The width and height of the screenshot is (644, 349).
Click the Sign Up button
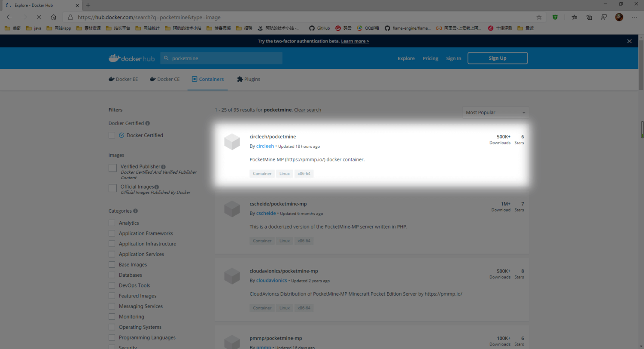[x=497, y=58]
